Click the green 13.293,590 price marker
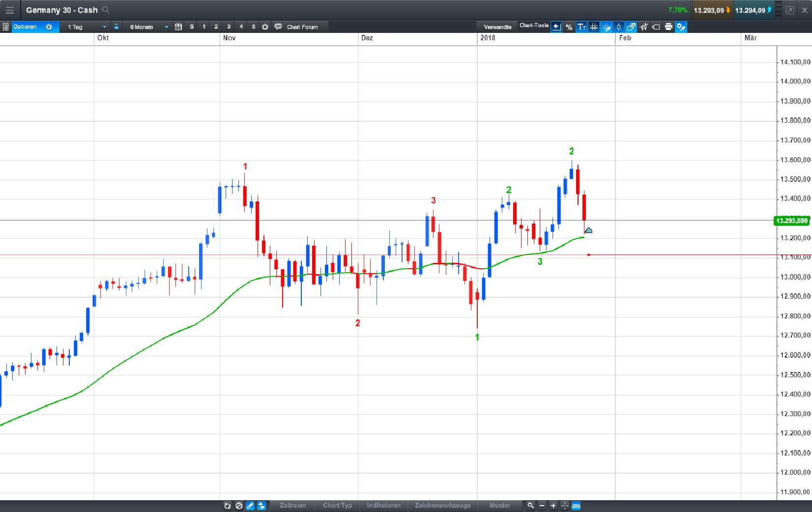812x512 pixels. click(x=790, y=221)
